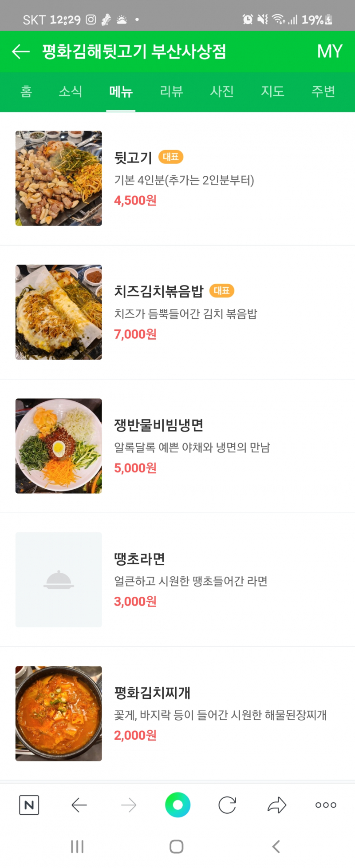Open the 사진 tab
This screenshot has width=355, height=868.
[x=222, y=91]
